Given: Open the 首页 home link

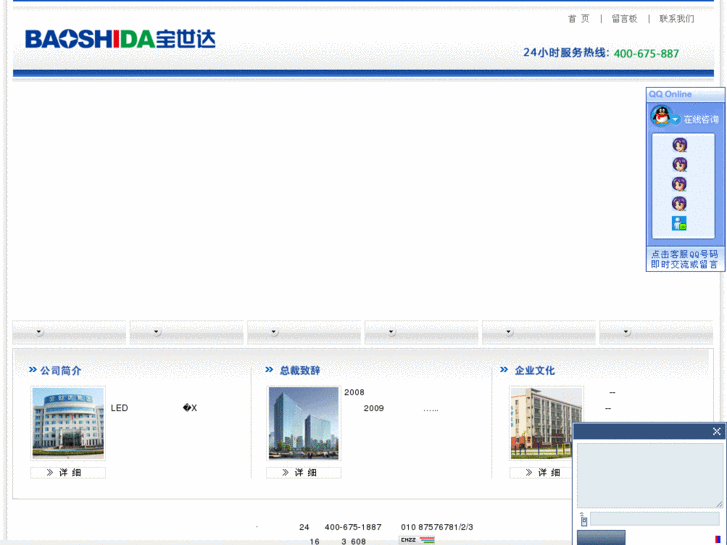Looking at the screenshot, I should pos(579,19).
